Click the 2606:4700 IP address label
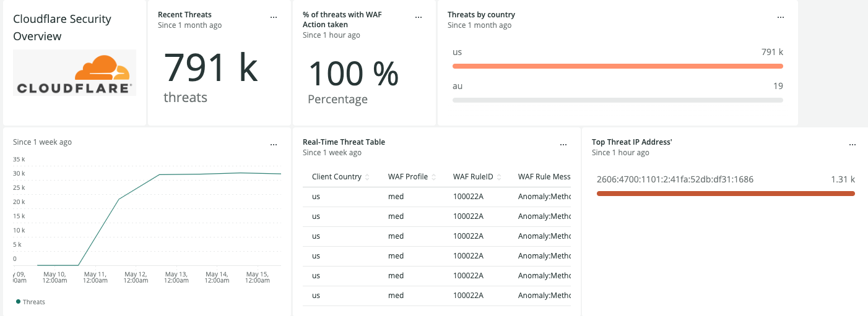Viewport: 868px width, 316px height. pos(675,179)
